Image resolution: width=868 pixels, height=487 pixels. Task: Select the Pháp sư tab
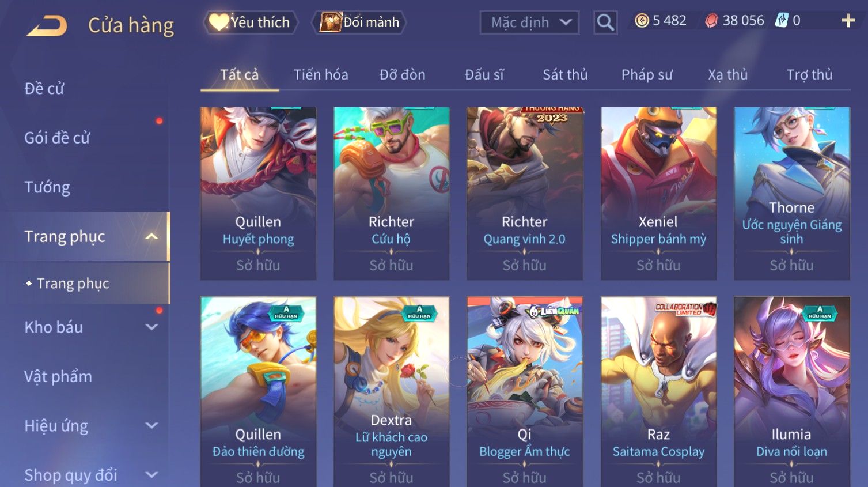pos(647,74)
